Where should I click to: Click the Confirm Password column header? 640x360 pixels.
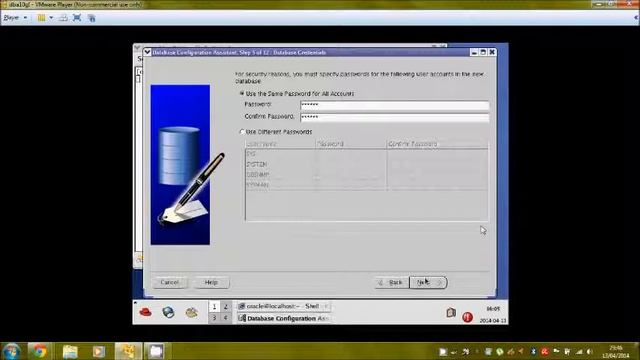pos(437,144)
